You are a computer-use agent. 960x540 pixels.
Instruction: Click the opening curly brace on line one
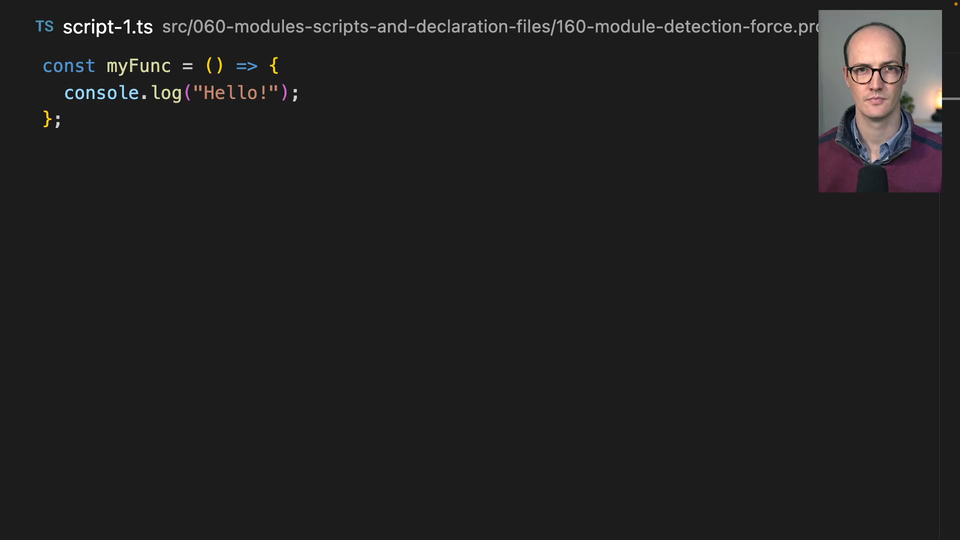(273, 66)
